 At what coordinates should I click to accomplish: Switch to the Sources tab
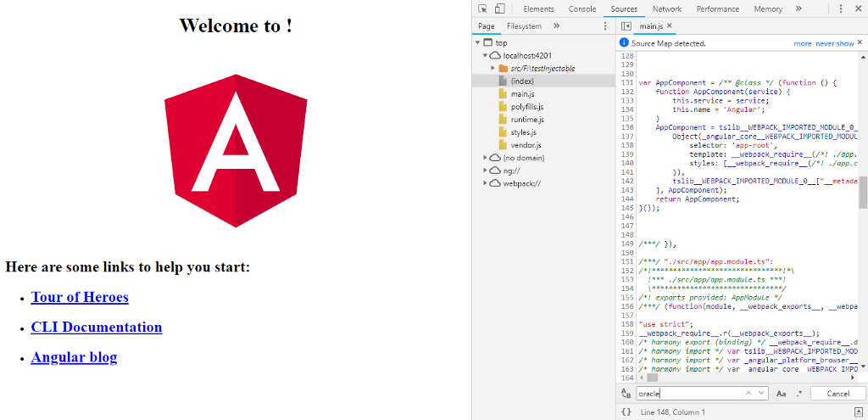tap(624, 8)
